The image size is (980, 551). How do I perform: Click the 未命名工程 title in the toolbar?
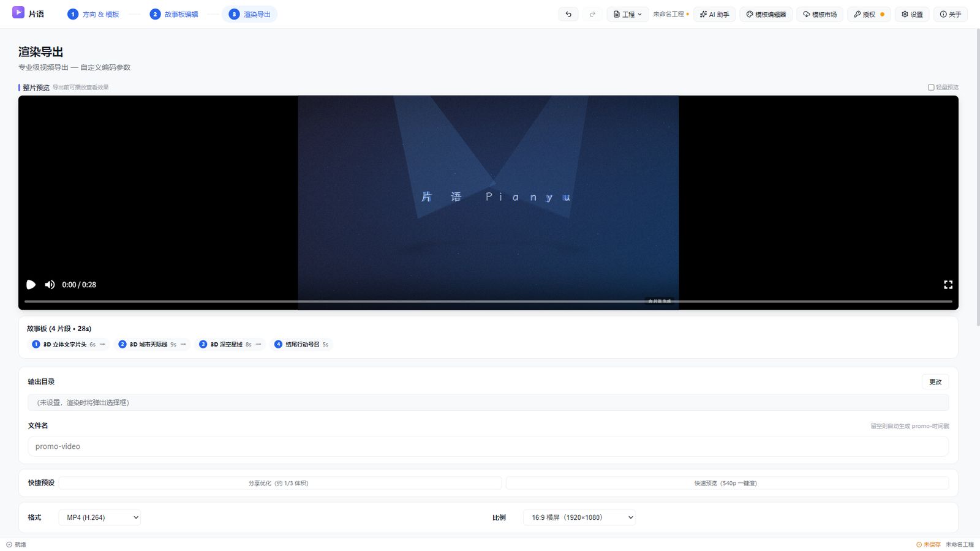tap(668, 14)
